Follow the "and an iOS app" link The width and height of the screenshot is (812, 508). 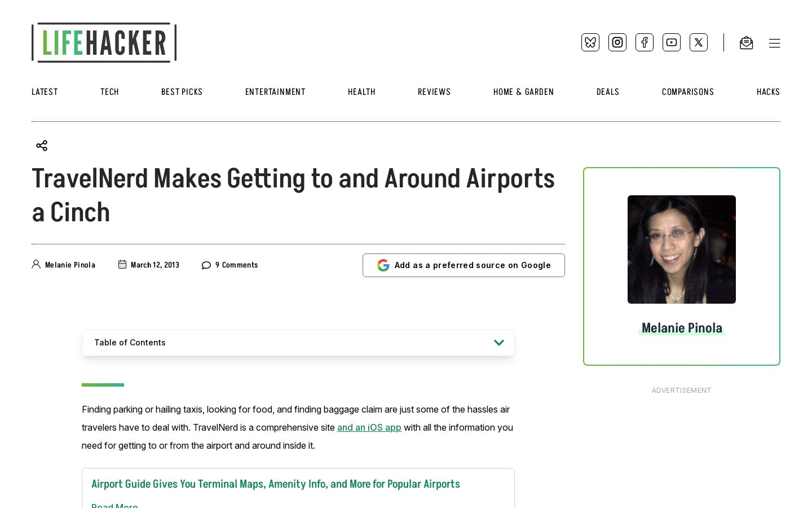click(x=369, y=427)
